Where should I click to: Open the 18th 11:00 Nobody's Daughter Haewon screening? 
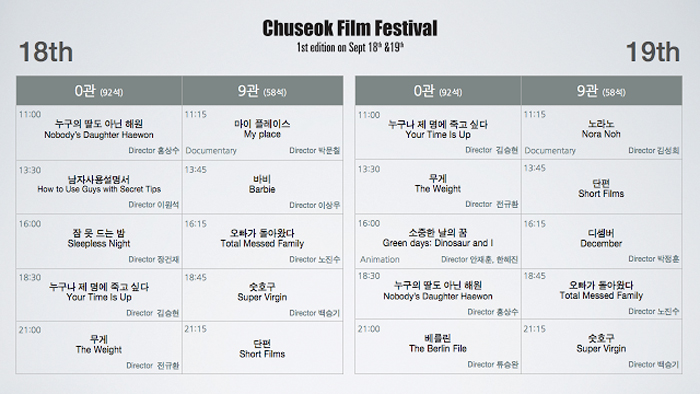pos(99,133)
